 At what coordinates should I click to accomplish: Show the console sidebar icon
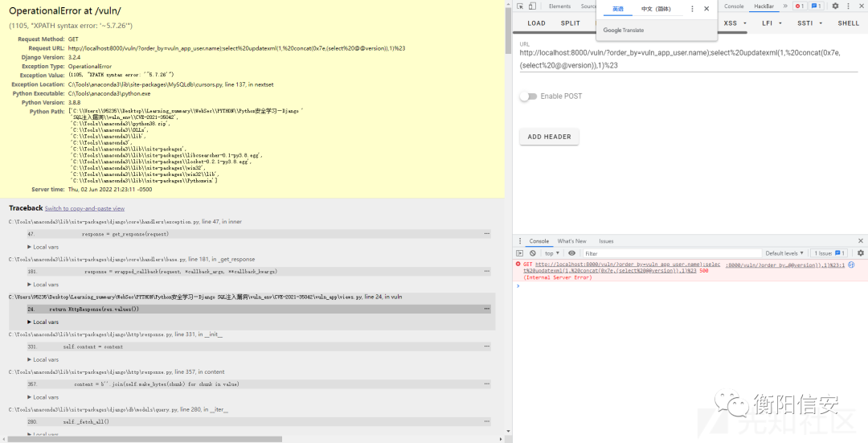coord(520,253)
